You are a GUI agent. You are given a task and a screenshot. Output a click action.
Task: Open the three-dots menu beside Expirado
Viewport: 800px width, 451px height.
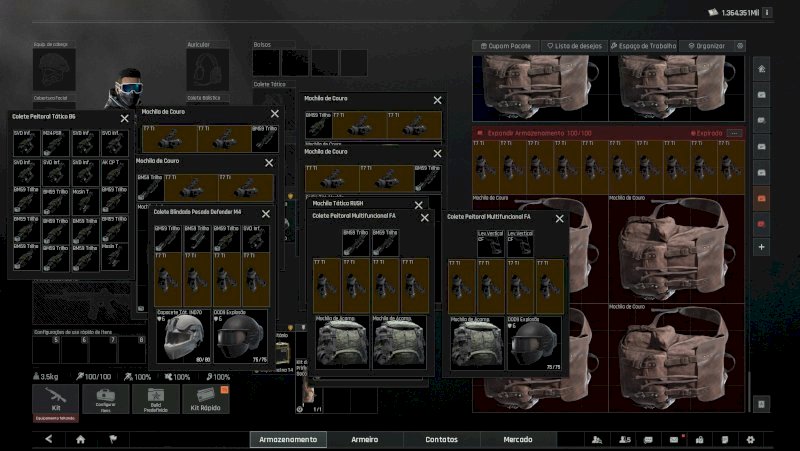point(735,133)
